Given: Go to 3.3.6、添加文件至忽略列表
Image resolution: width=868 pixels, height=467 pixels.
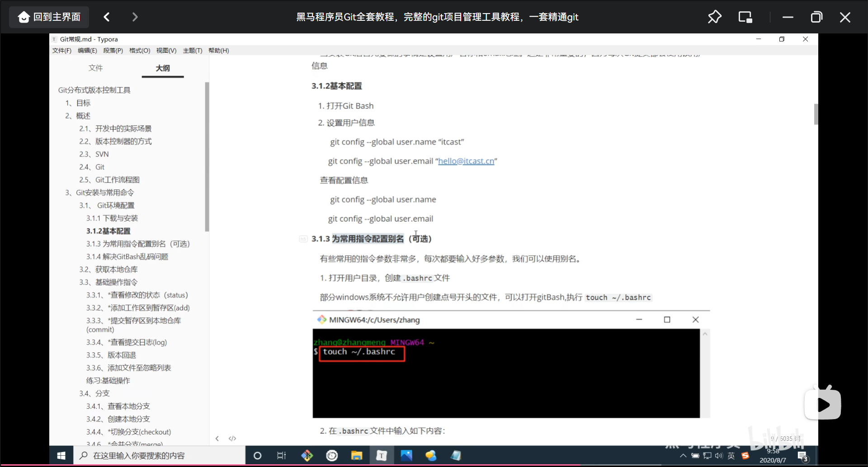Looking at the screenshot, I should click(x=128, y=368).
